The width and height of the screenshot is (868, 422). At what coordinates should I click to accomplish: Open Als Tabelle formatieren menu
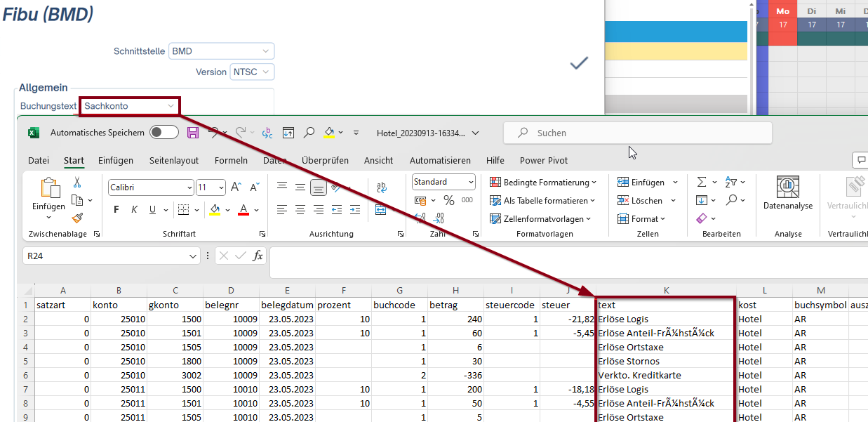click(x=543, y=201)
